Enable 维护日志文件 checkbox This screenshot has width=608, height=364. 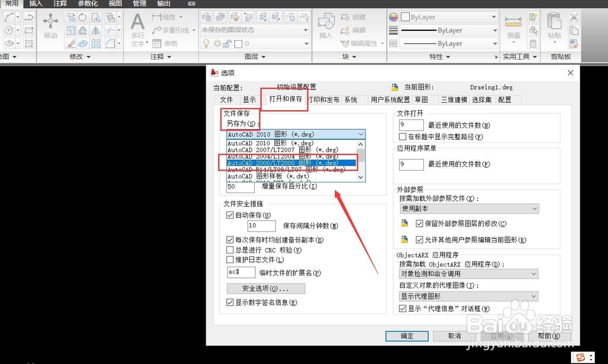point(230,259)
